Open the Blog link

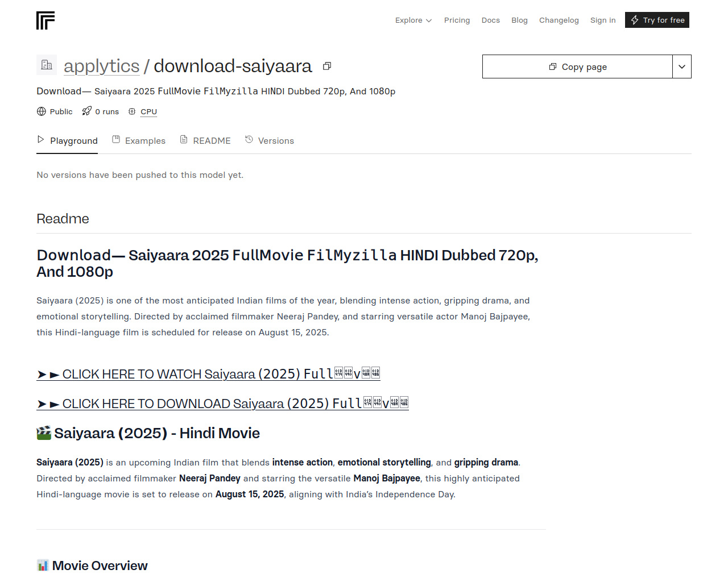point(519,20)
